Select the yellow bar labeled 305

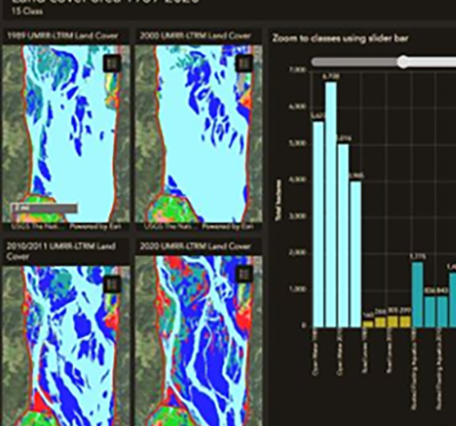pos(393,321)
